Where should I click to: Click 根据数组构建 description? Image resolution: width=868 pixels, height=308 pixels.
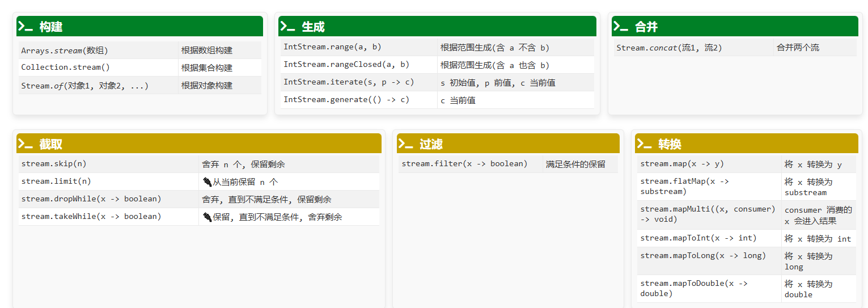(x=207, y=50)
